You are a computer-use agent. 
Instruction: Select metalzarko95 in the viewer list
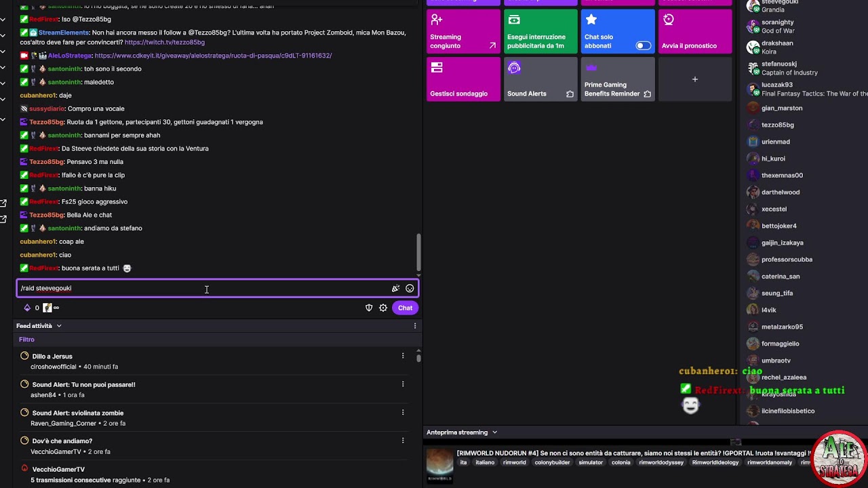coord(782,327)
